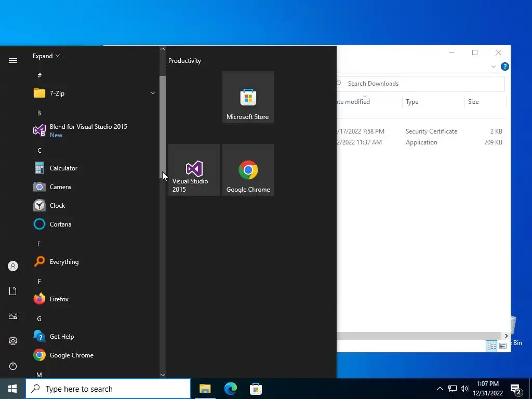Open the network icon in system tray

(453, 389)
